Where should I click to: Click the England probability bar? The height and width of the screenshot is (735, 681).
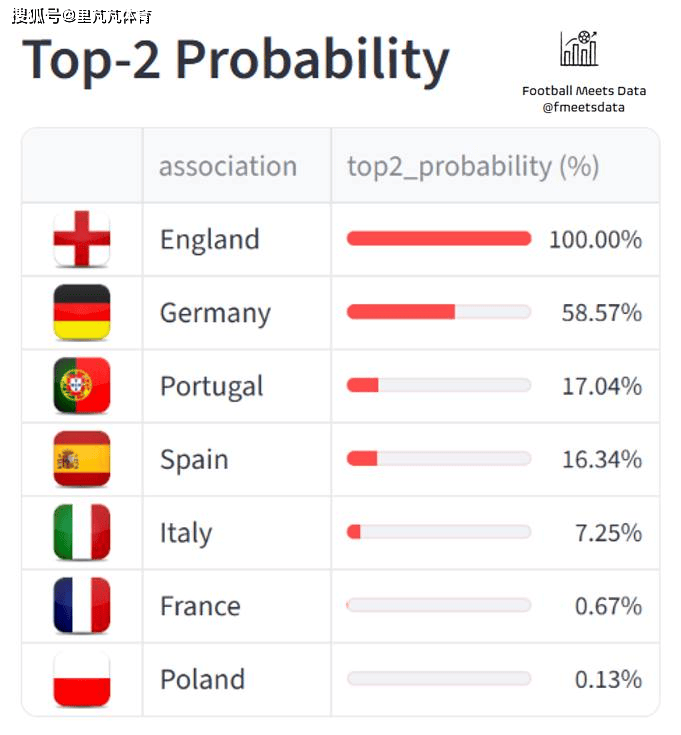coord(439,239)
